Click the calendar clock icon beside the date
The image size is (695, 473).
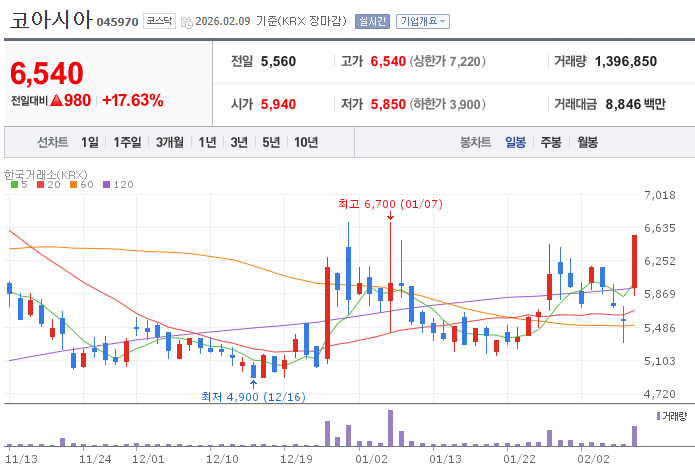[x=187, y=23]
